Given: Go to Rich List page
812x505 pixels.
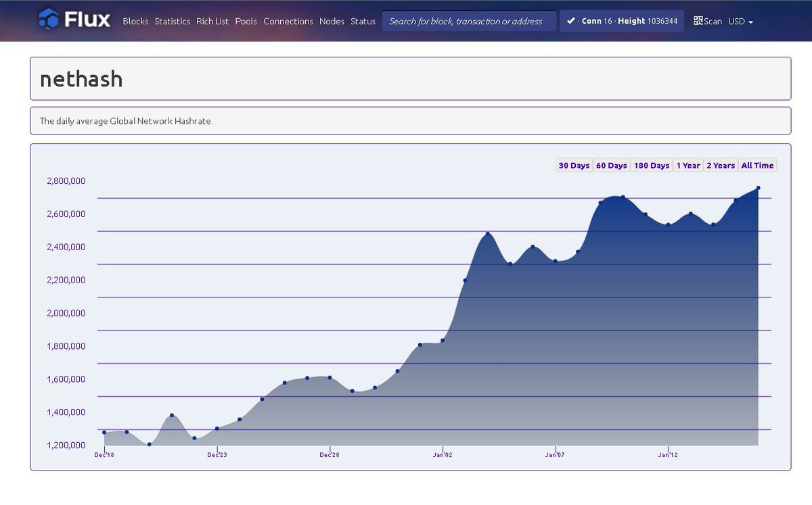Looking at the screenshot, I should click(212, 21).
